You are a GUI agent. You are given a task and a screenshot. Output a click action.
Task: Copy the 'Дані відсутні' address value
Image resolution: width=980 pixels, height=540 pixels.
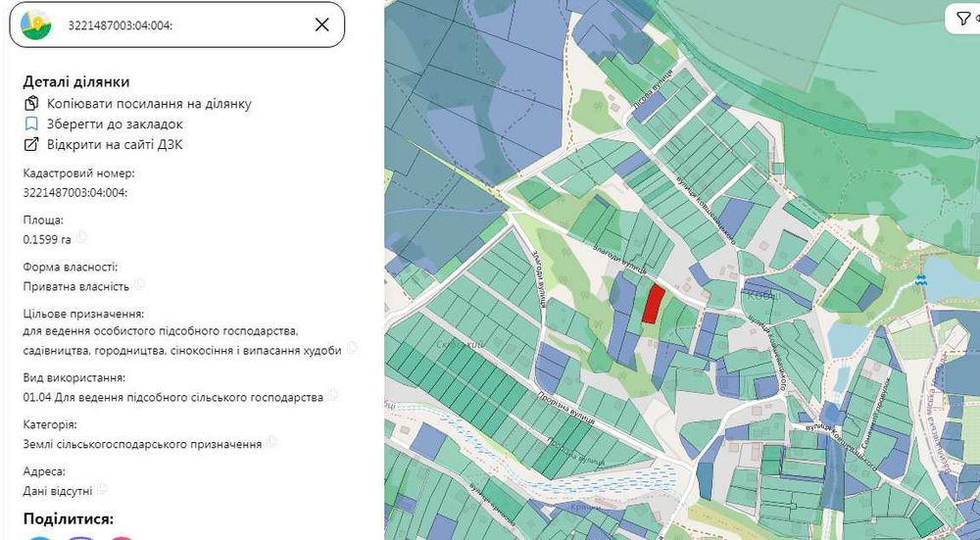point(102,489)
